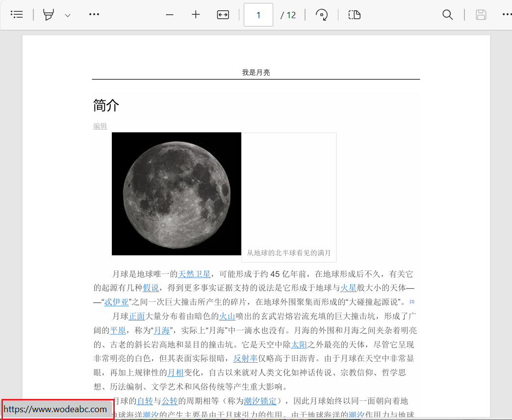Save the PDF file
This screenshot has height=420, width=512.
pos(481,15)
